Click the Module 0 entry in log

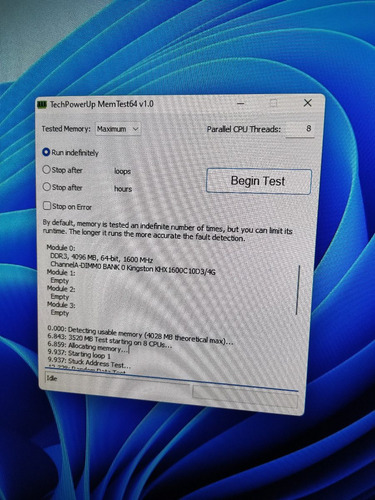pyautogui.click(x=61, y=248)
